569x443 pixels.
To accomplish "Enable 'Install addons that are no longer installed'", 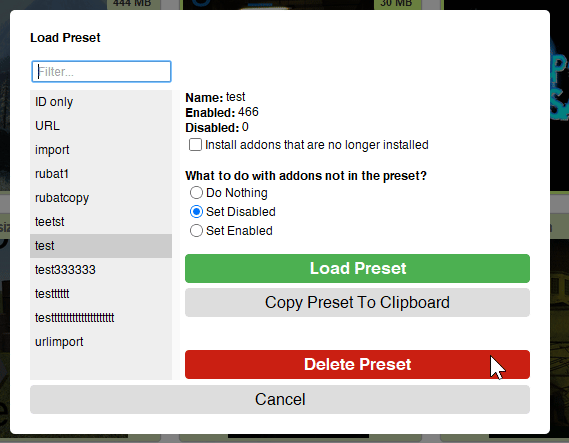I will pyautogui.click(x=195, y=144).
